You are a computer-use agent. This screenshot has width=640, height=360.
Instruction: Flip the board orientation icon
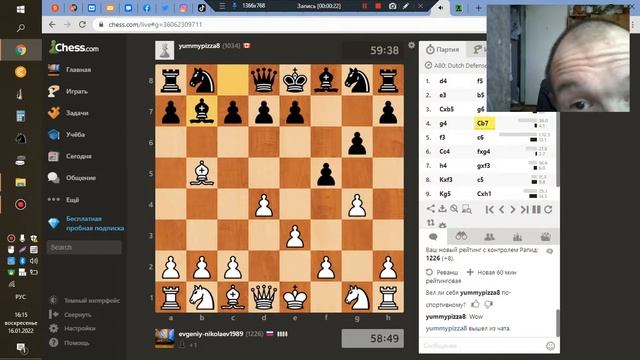pyautogui.click(x=431, y=223)
